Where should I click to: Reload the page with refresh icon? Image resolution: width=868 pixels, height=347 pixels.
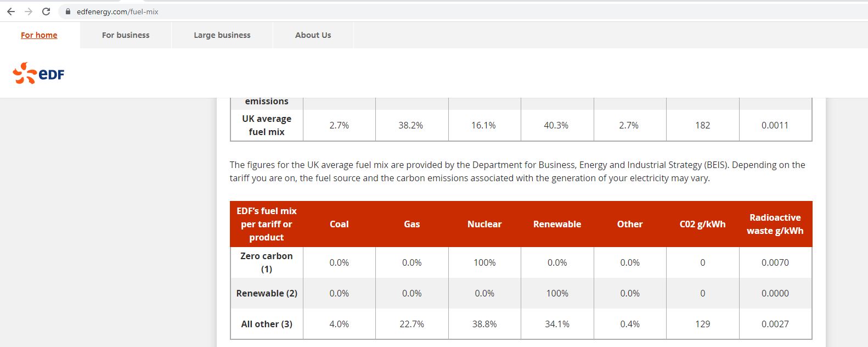coord(46,12)
